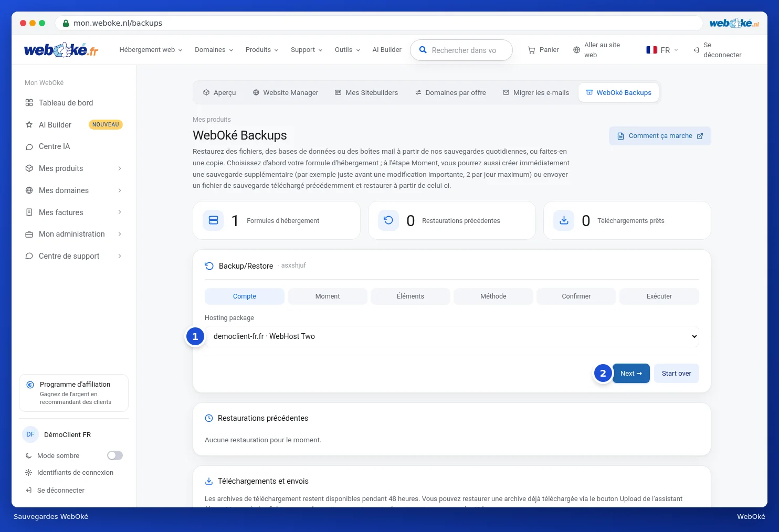Open the Website Manager tab
Viewport: 779px width, 532px height.
[x=286, y=93]
